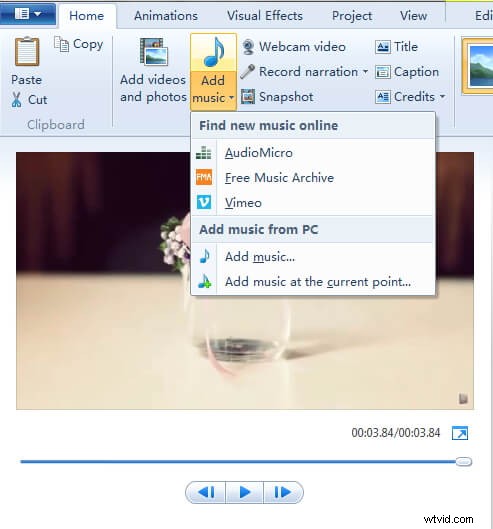Click the playback seek slider handle
The image size is (493, 529).
pos(464,462)
